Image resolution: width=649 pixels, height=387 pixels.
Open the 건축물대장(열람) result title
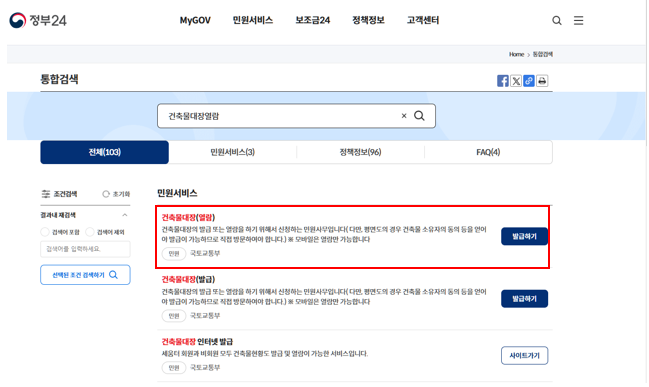click(x=188, y=217)
